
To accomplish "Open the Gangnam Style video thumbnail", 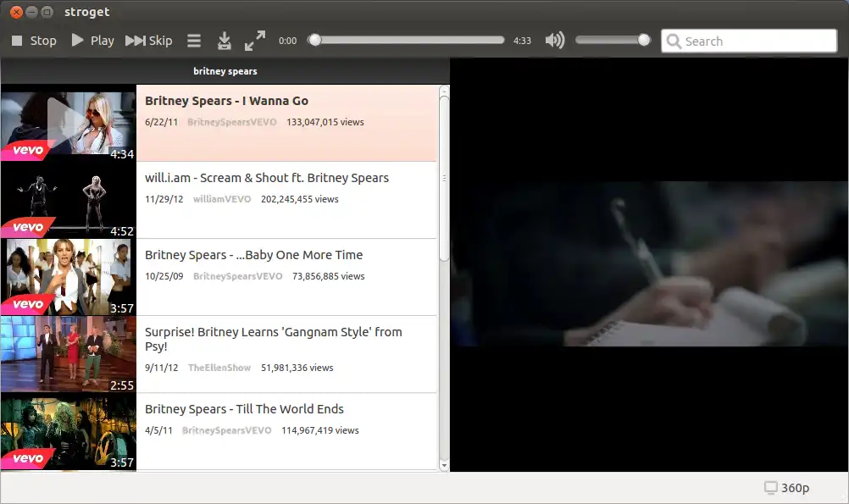I will point(69,354).
